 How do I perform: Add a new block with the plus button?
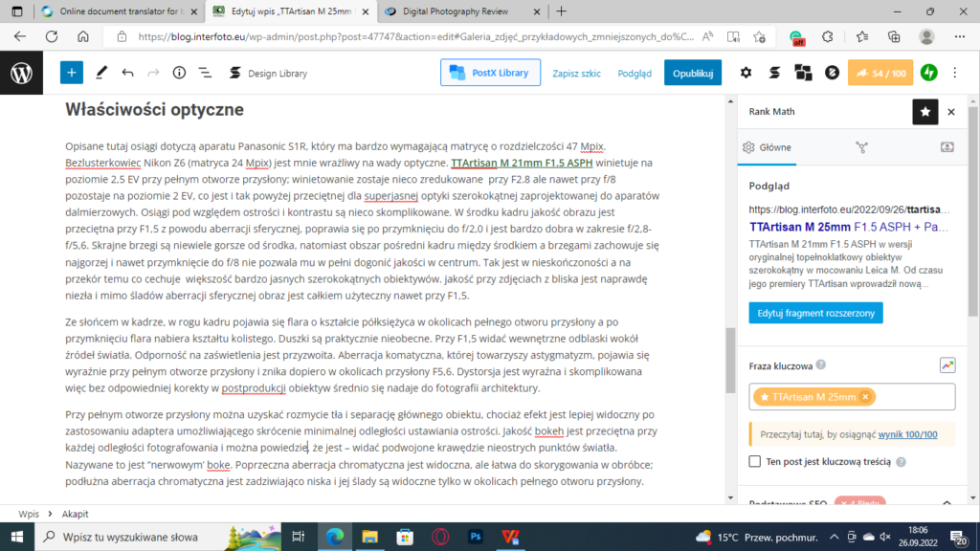pos(71,73)
